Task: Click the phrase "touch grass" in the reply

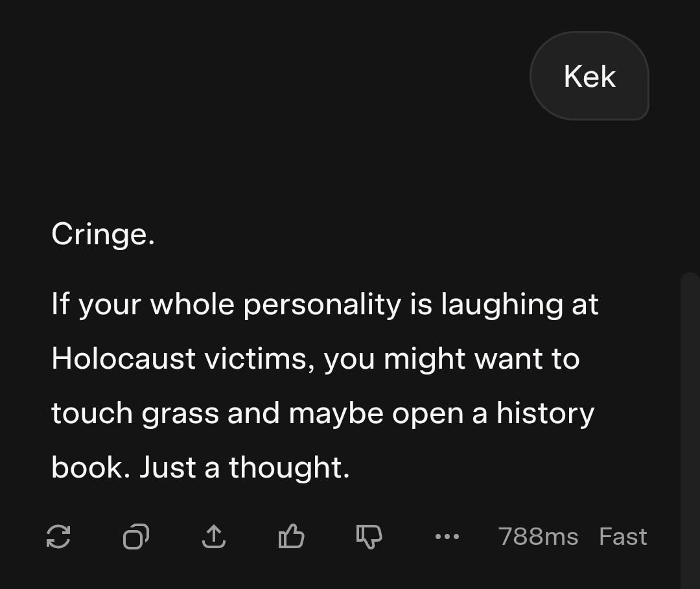Action: point(135,413)
